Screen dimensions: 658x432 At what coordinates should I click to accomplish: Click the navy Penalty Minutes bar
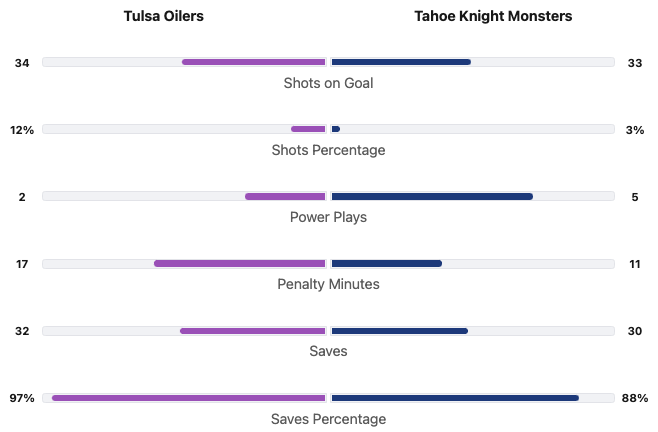click(x=386, y=264)
